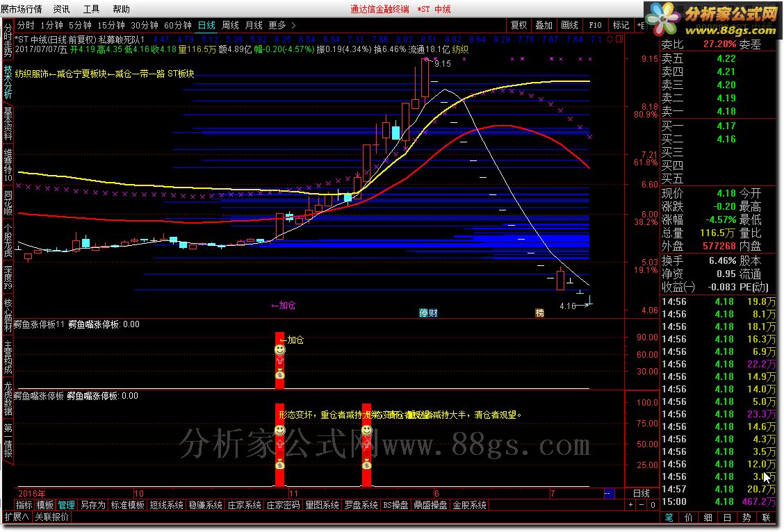The height and width of the screenshot is (532, 784).
Task: Select the 势 tab in quote panel
Action: click(x=746, y=517)
